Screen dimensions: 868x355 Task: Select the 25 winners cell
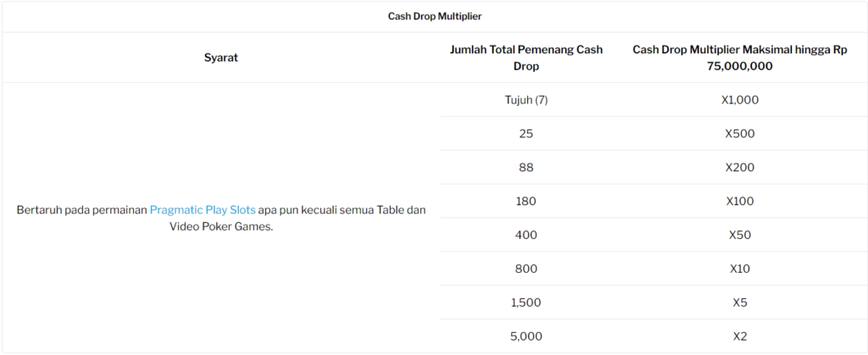click(x=526, y=134)
